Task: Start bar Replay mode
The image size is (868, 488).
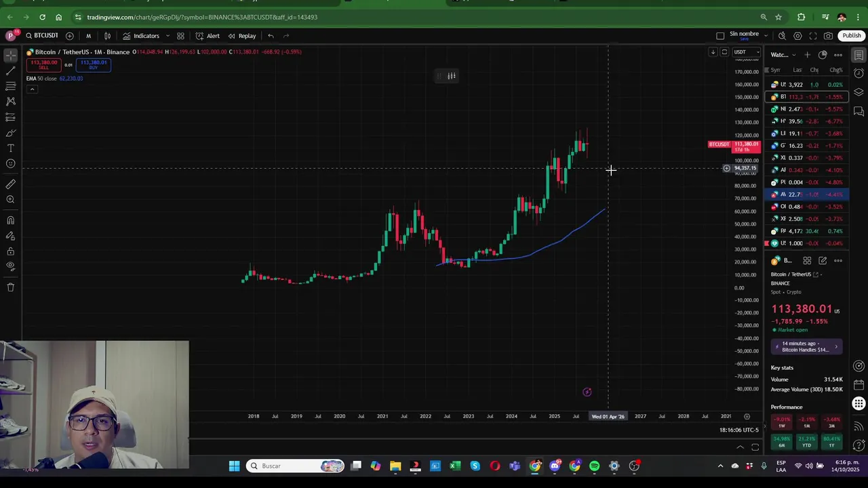Action: coord(242,36)
